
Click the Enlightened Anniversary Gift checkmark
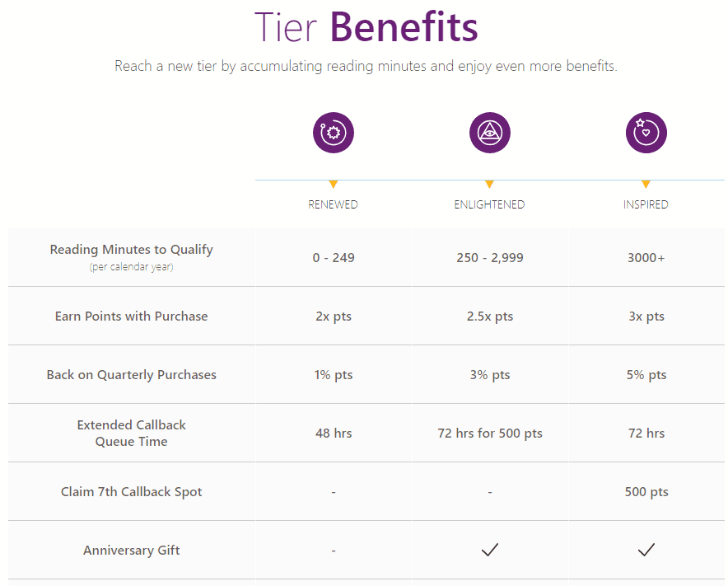490,550
